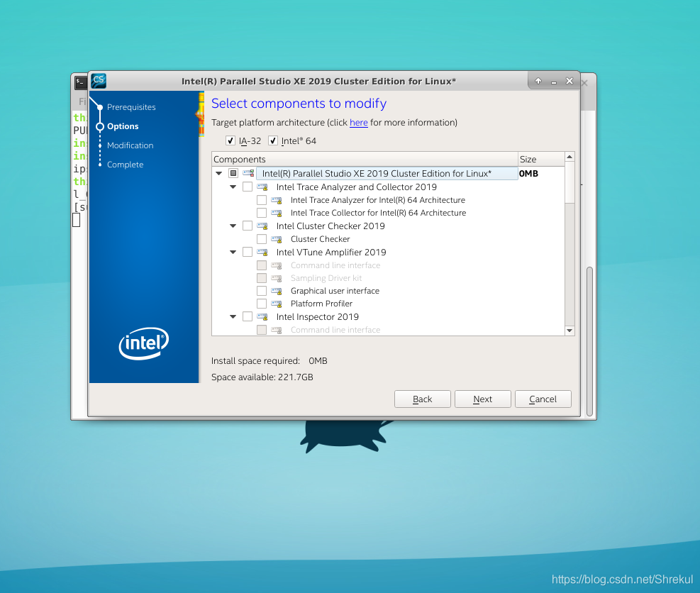
Task: Open the 'here' architecture information link
Action: click(x=358, y=123)
